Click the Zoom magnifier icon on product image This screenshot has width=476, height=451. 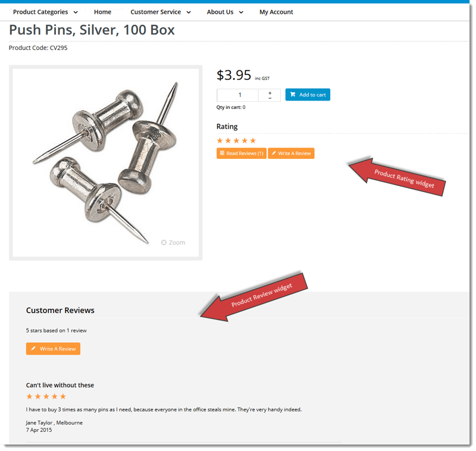164,243
